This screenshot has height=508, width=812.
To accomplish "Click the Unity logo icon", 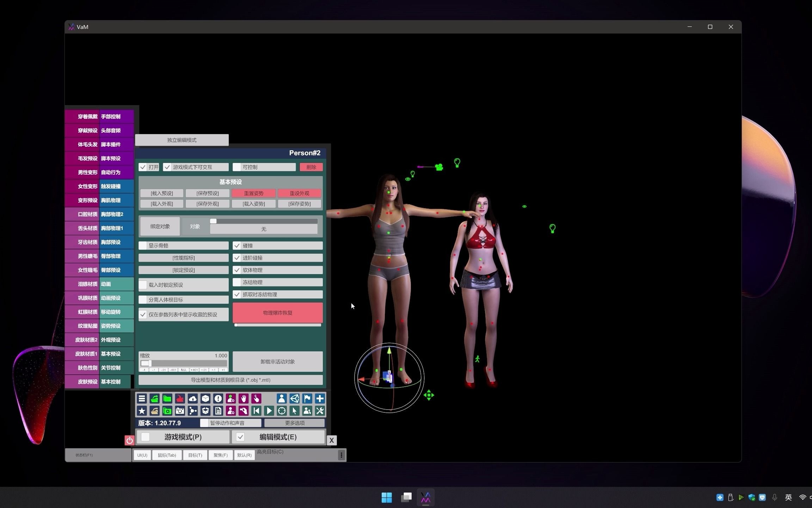I will click(x=294, y=399).
